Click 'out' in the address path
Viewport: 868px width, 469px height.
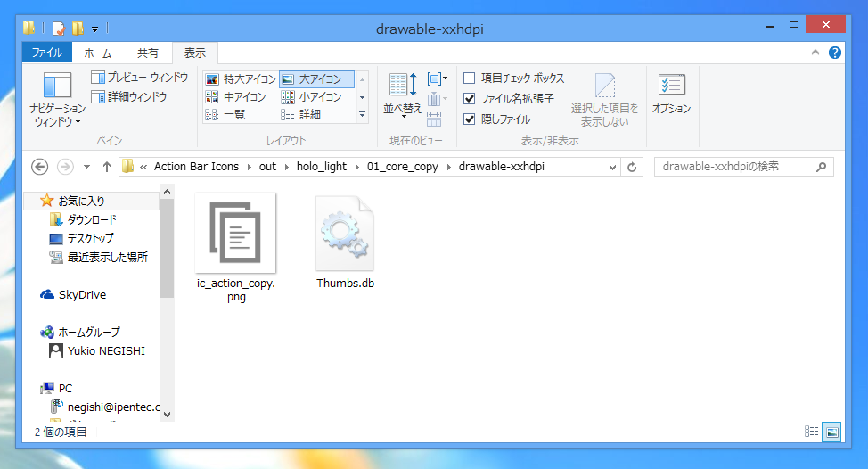coord(267,167)
